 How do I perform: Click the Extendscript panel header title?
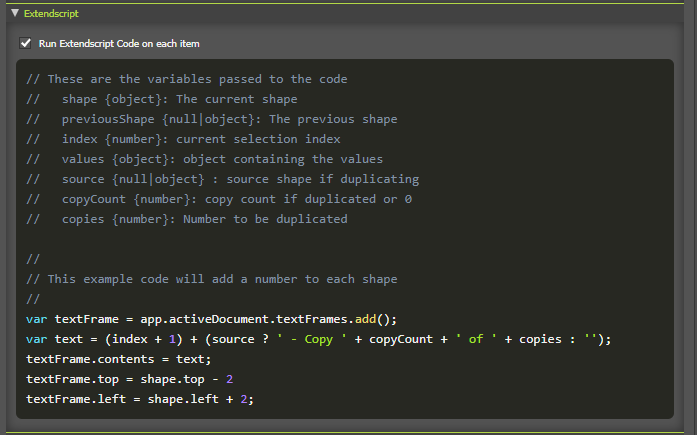51,14
